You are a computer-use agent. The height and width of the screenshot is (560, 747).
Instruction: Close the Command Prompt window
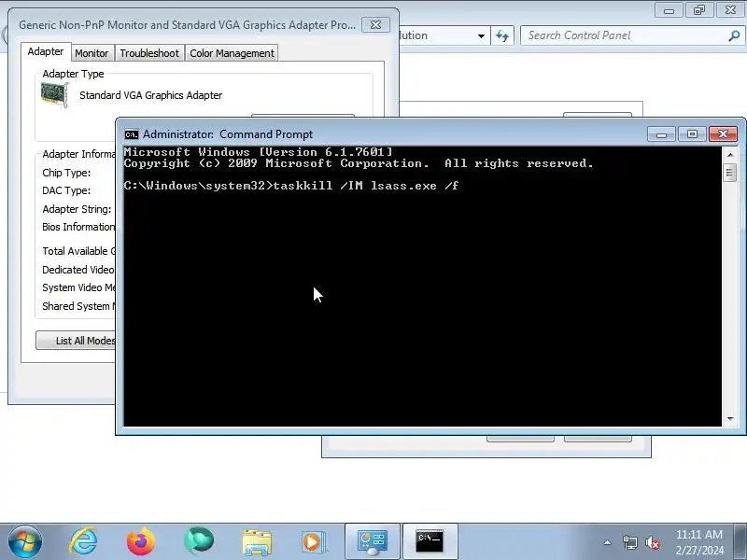[x=723, y=134]
